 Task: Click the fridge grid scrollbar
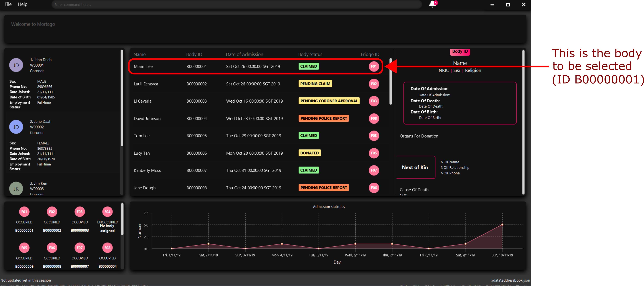[122, 219]
